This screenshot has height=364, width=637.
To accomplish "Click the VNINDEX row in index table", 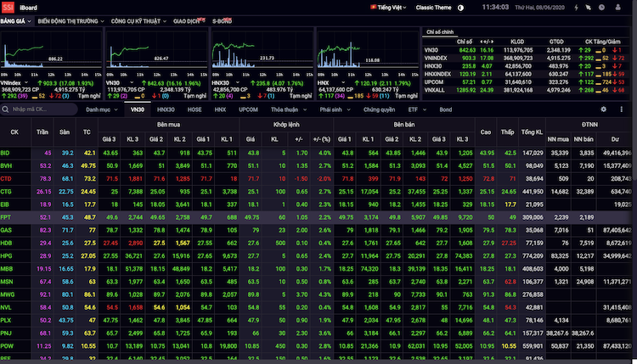I will 525,58.
